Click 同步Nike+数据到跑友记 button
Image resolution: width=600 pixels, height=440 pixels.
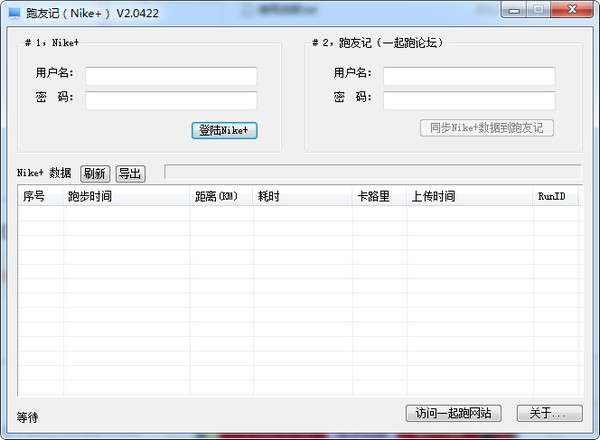click(487, 128)
